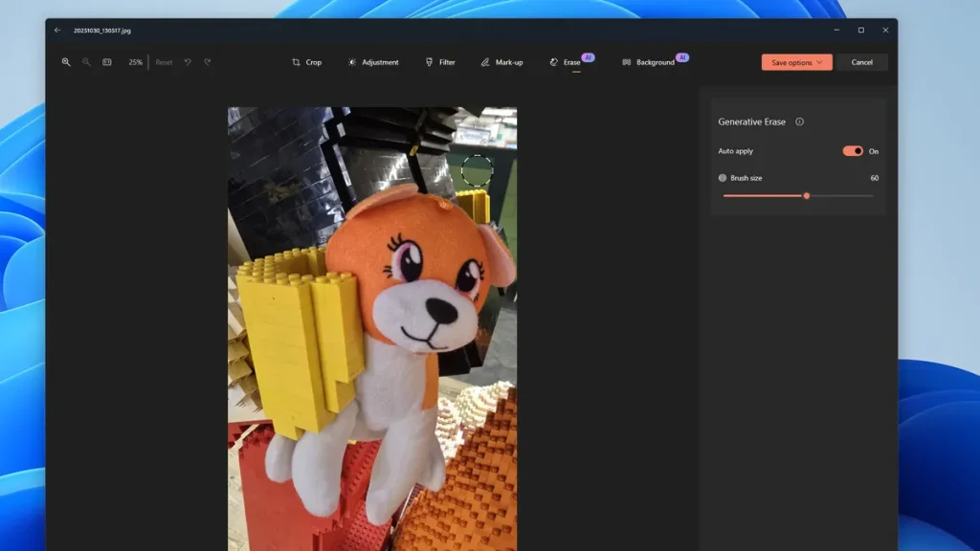Turn off the Auto apply toggle
The width and height of the screenshot is (980, 551).
tap(853, 151)
